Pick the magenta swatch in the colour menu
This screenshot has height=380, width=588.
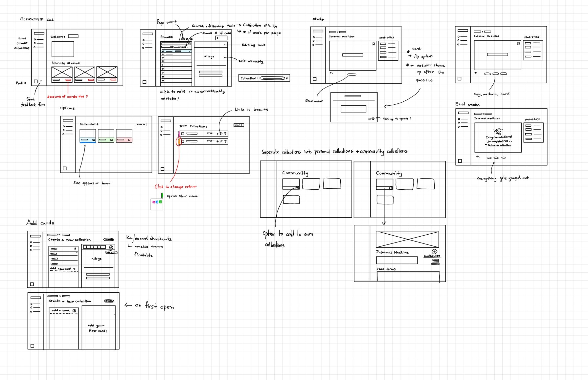(154, 202)
